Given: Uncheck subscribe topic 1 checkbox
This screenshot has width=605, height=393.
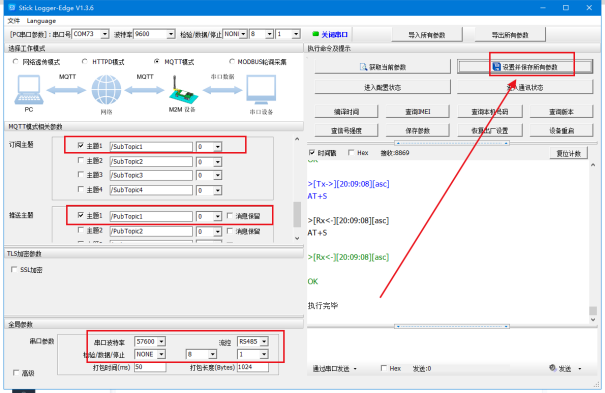Looking at the screenshot, I should 81,145.
